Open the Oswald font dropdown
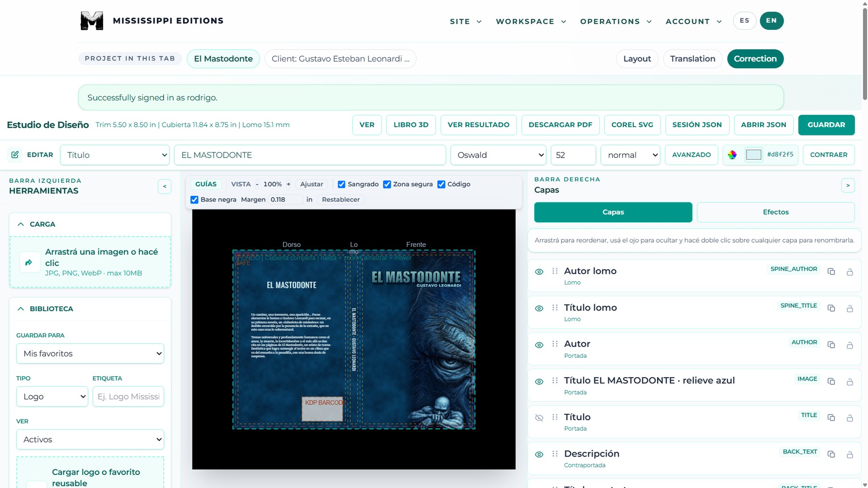 [x=498, y=155]
